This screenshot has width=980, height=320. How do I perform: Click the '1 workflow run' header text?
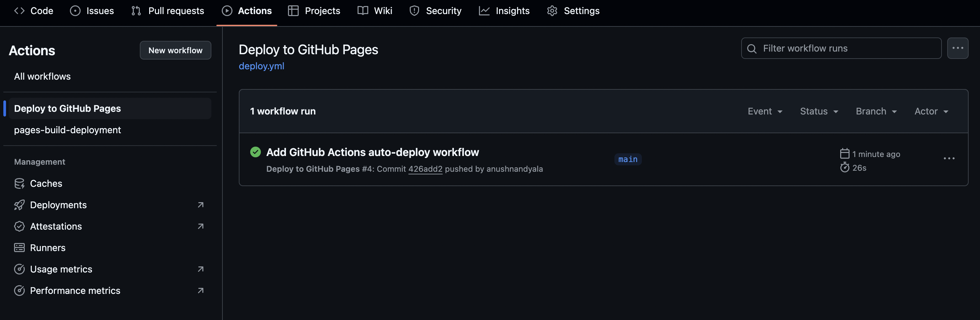click(x=283, y=111)
